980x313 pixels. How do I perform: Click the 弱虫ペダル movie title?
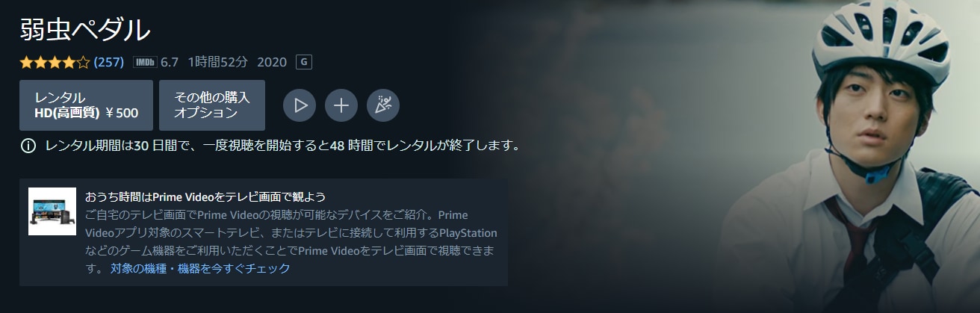click(x=85, y=28)
